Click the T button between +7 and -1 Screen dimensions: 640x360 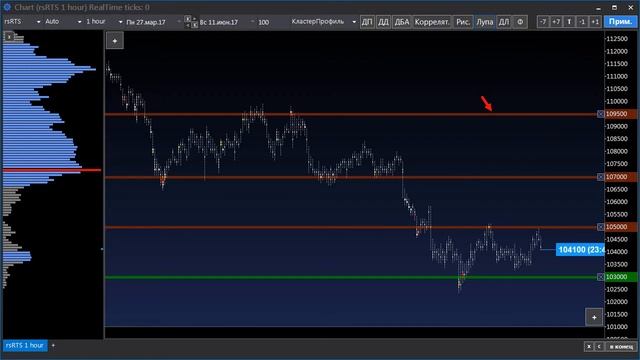click(x=569, y=22)
